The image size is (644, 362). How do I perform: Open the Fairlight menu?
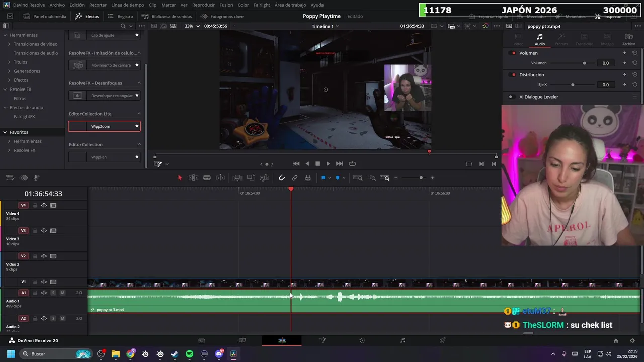click(x=262, y=5)
